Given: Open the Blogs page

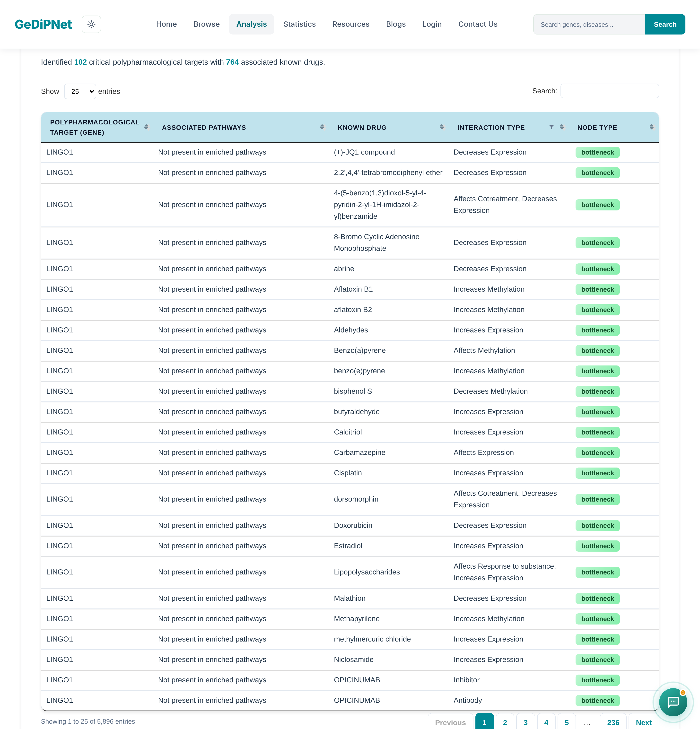Looking at the screenshot, I should click(x=396, y=24).
